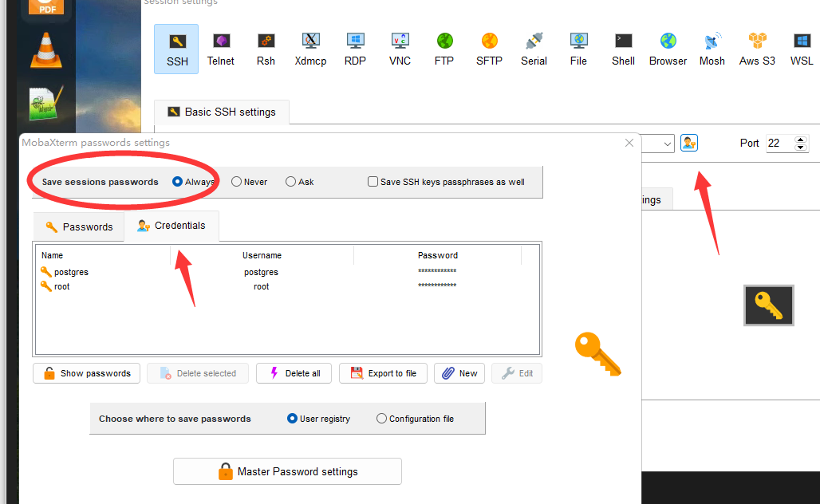820x504 pixels.
Task: Launch VLC media player from desktop
Action: click(x=46, y=50)
